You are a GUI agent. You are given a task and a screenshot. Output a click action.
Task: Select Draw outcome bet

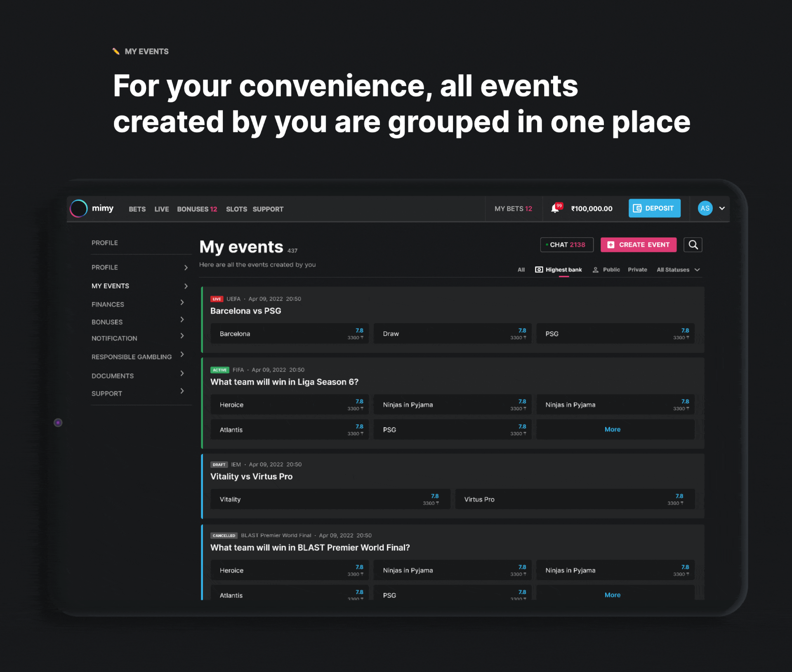[453, 334]
